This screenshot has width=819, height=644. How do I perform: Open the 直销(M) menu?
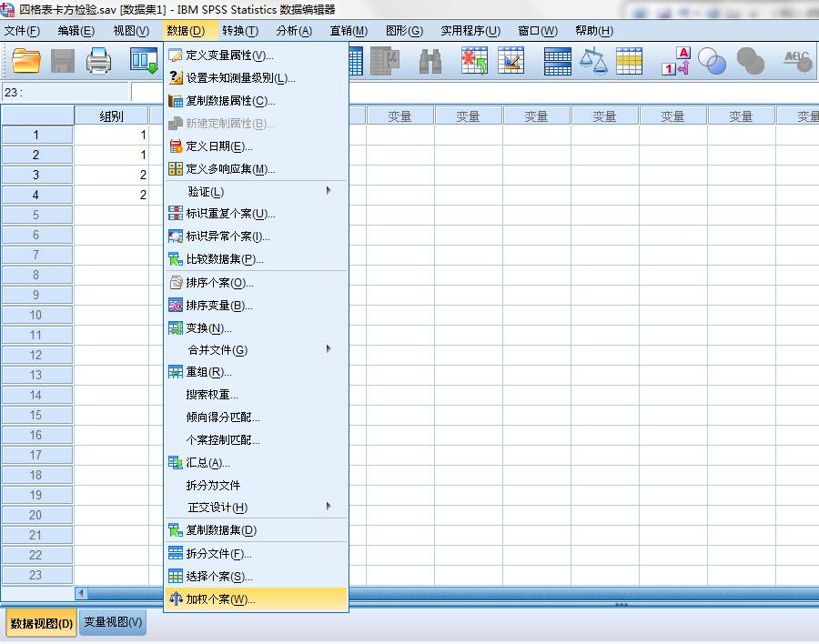coord(349,31)
